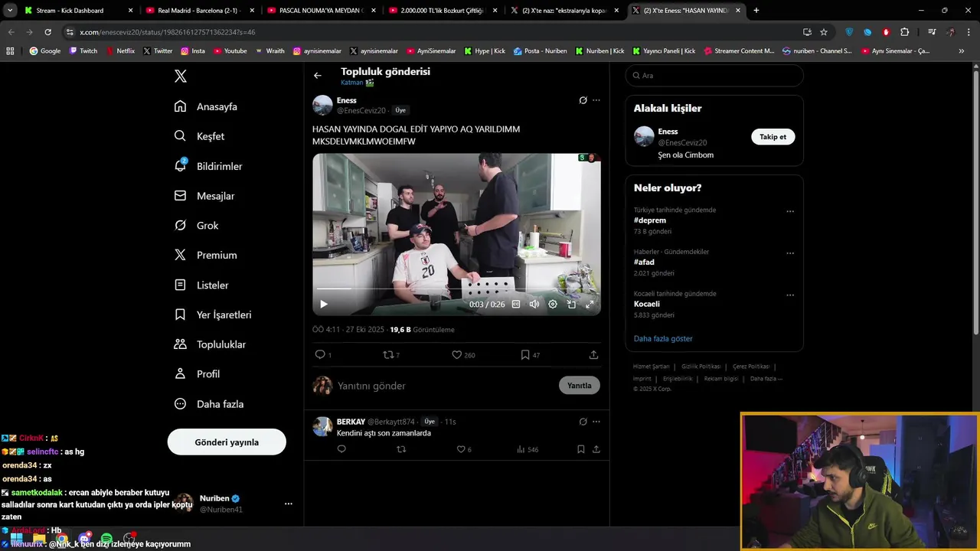Click Daha fazla göster link
980x551 pixels.
point(663,338)
